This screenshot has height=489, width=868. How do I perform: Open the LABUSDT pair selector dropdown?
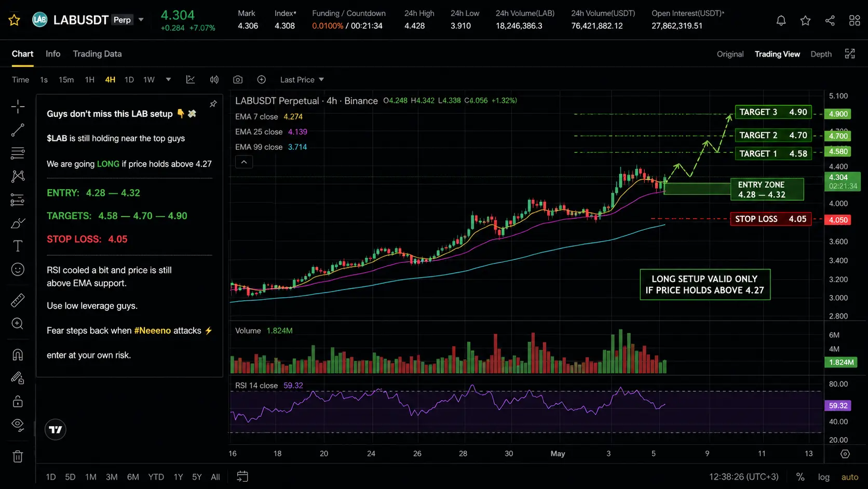tap(141, 20)
